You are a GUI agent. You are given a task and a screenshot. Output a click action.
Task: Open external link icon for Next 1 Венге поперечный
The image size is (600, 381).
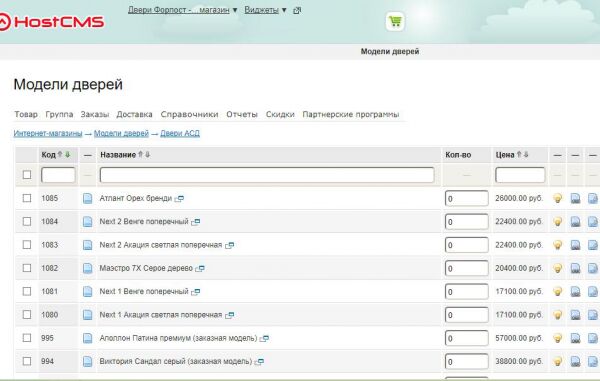(x=196, y=292)
